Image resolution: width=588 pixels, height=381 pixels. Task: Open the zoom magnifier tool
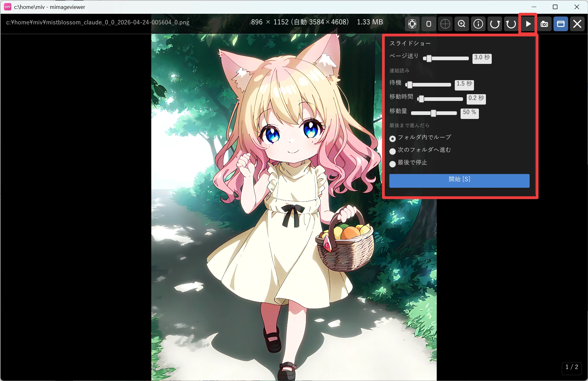point(462,24)
